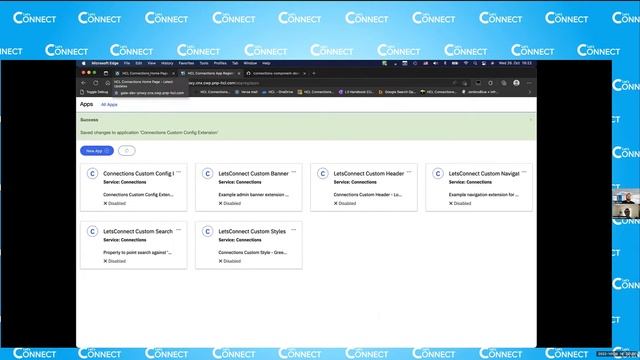This screenshot has width=640, height=360.
Task: Open the LetsConnect Custom Styles card
Action: click(x=249, y=245)
